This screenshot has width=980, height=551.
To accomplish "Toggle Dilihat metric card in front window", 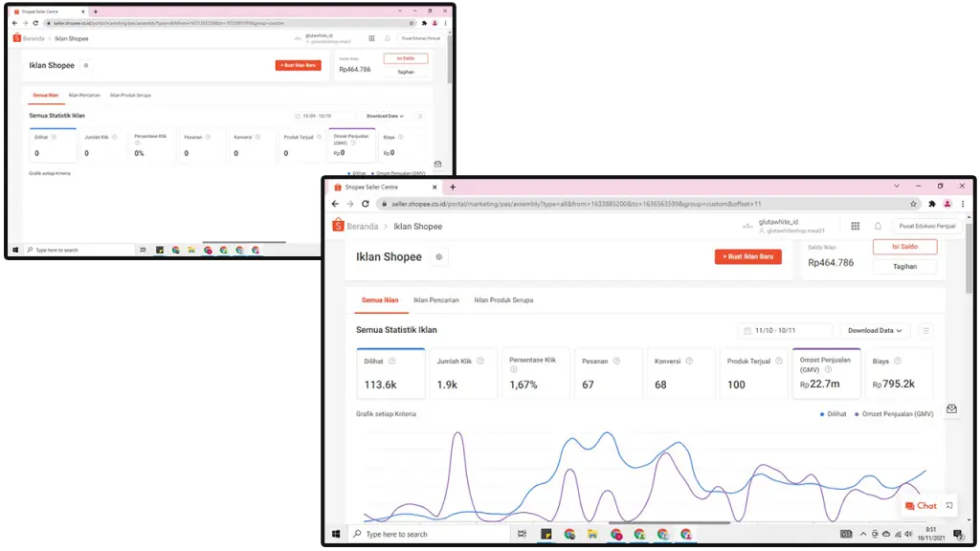I will [390, 374].
